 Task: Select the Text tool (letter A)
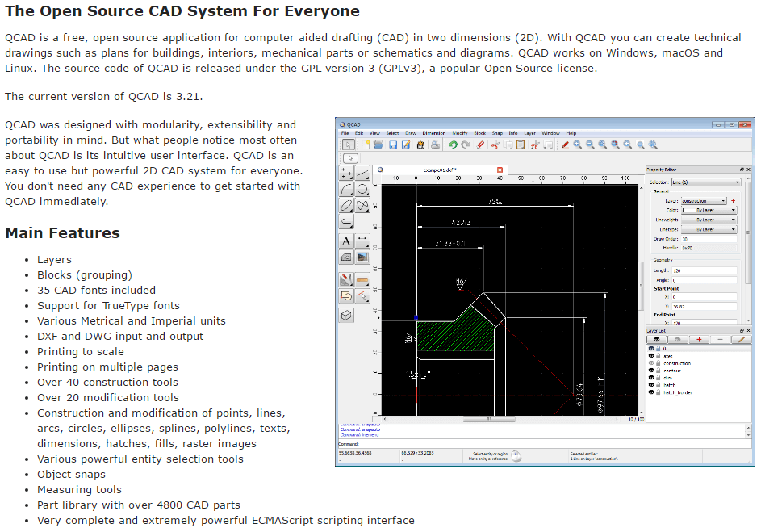[346, 241]
